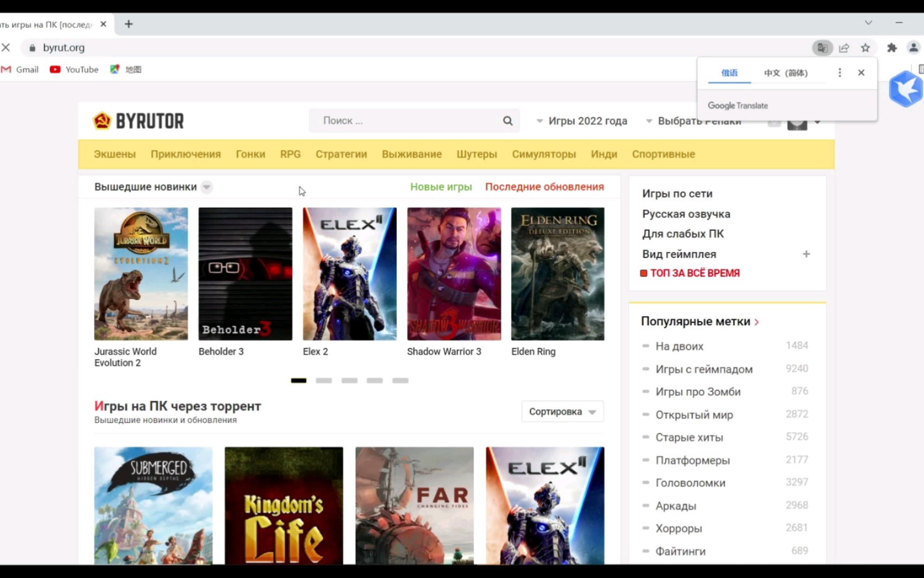Open the Выбрать репаки dropdown
Screen dimensions: 924x578
tap(694, 121)
